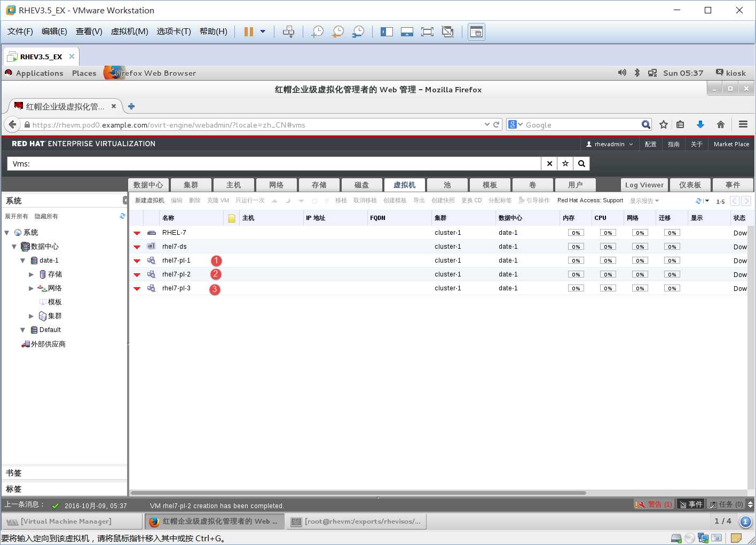This screenshot has width=756, height=545.
Task: Click 隐藏所有 link
Action: tap(46, 216)
